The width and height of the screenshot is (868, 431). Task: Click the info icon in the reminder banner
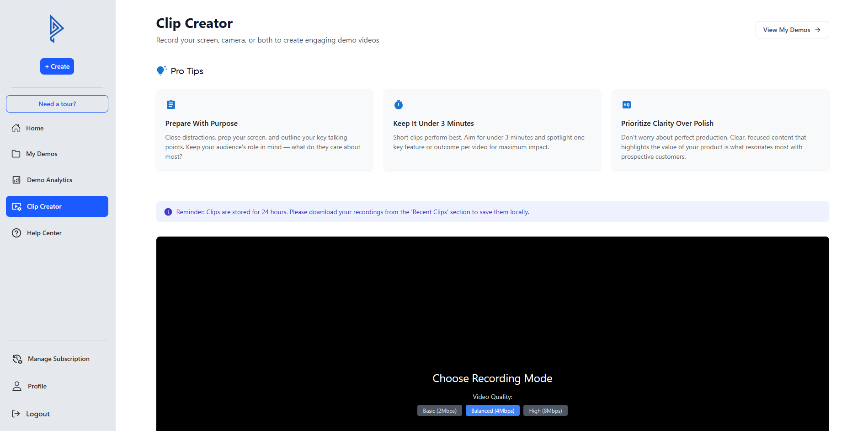[x=168, y=212]
